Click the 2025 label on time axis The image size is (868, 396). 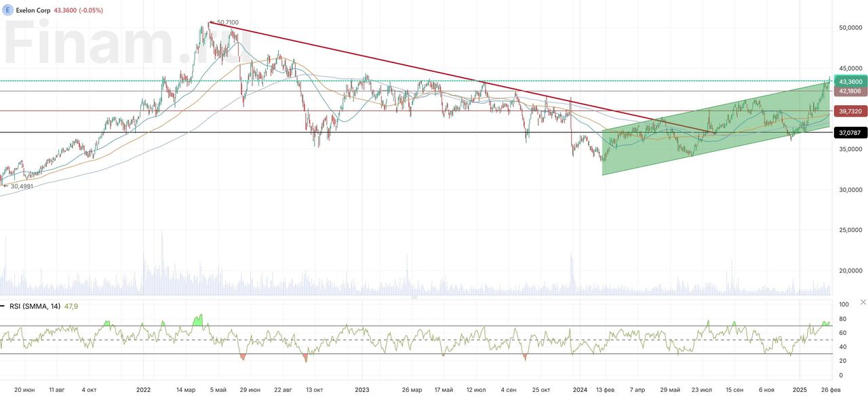coord(800,390)
